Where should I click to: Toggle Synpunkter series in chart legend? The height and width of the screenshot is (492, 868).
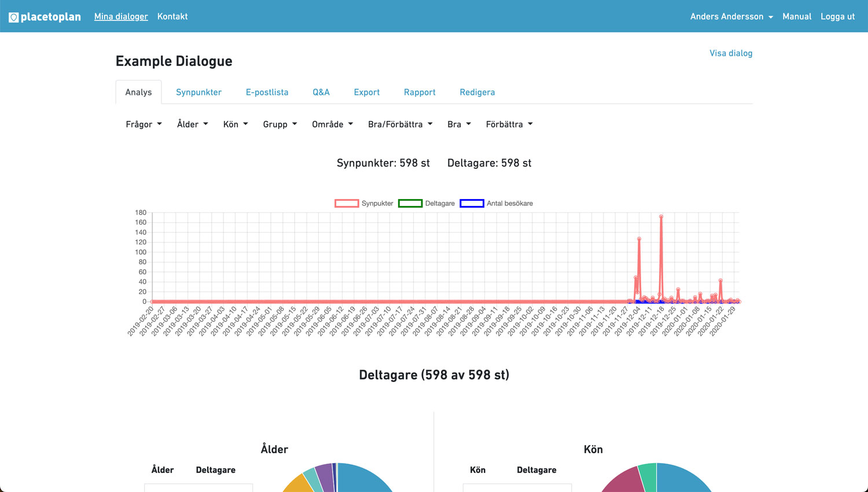pyautogui.click(x=364, y=203)
